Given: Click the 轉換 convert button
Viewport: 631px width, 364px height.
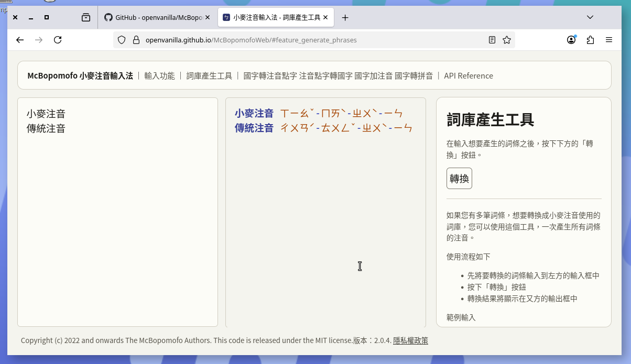Looking at the screenshot, I should [459, 178].
